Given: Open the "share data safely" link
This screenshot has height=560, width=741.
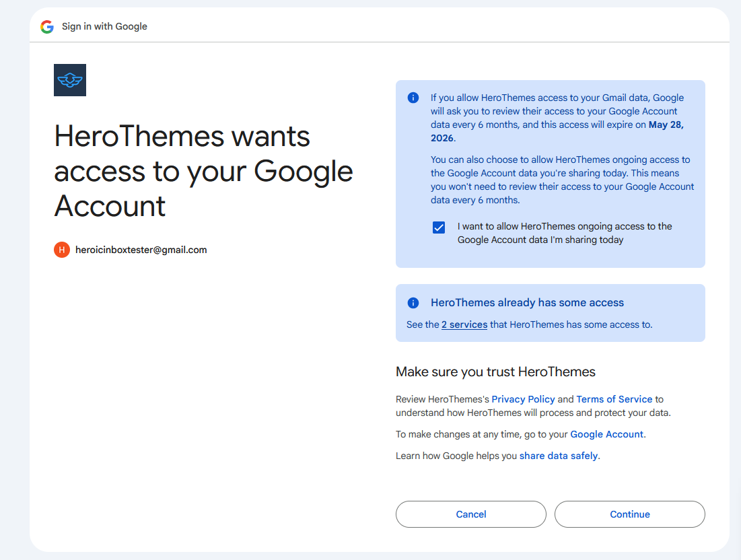Looking at the screenshot, I should coord(559,456).
